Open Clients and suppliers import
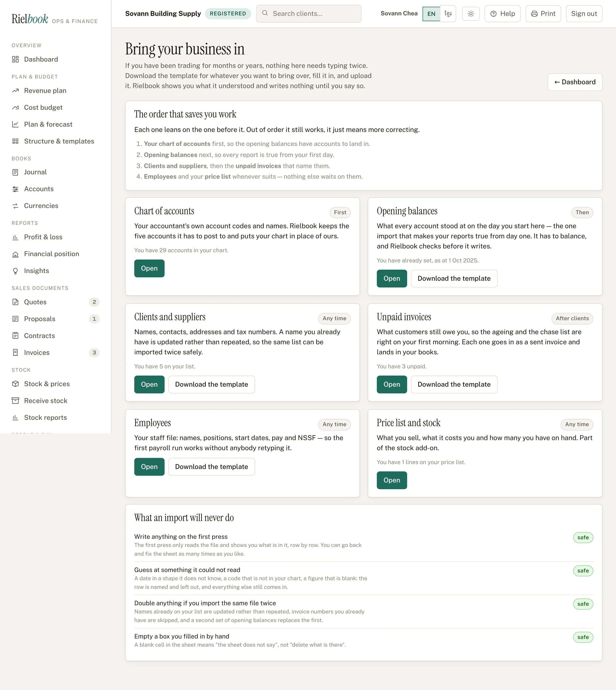 tap(149, 385)
